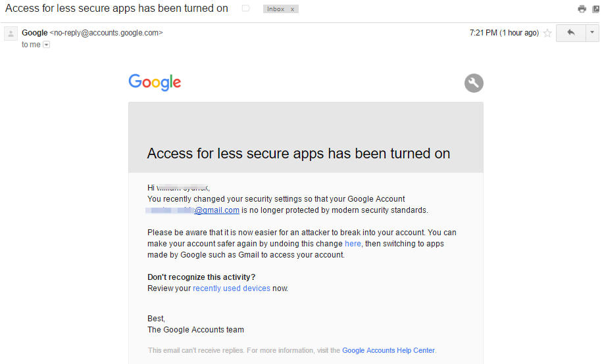Click the sender name Google
Screen dimensions: 602x364
(x=35, y=33)
